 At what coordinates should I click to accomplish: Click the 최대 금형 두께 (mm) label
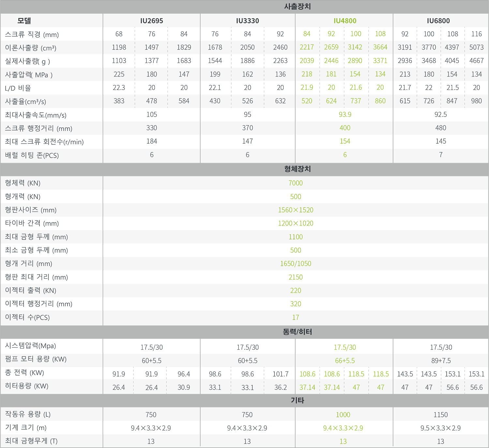click(37, 237)
